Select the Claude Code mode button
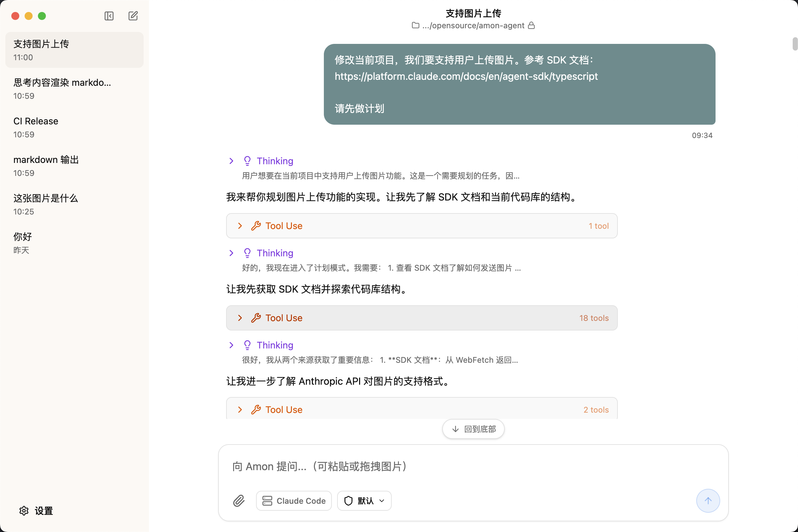The height and width of the screenshot is (532, 798). click(294, 500)
